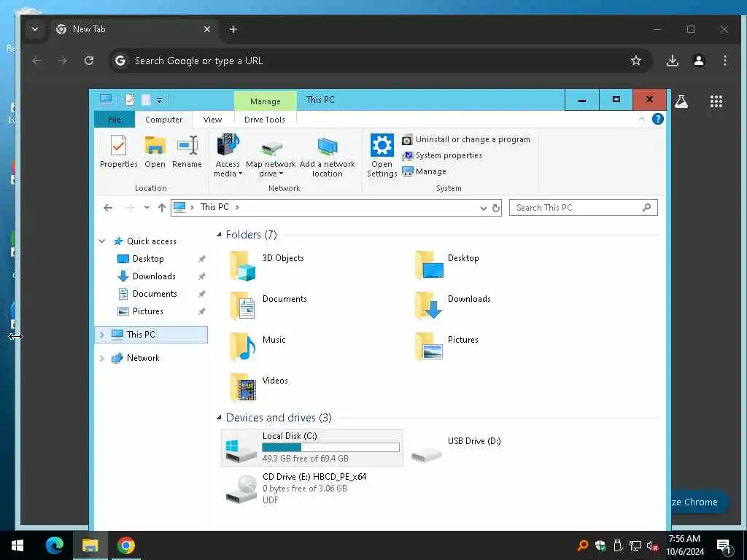
Task: Select Pictures under Quick access
Action: pos(147,311)
